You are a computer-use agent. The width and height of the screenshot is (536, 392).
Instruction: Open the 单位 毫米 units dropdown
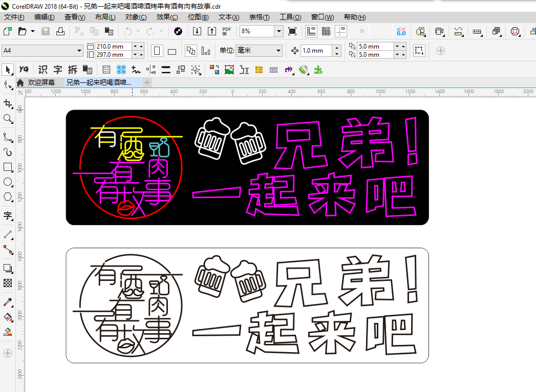[x=278, y=51]
